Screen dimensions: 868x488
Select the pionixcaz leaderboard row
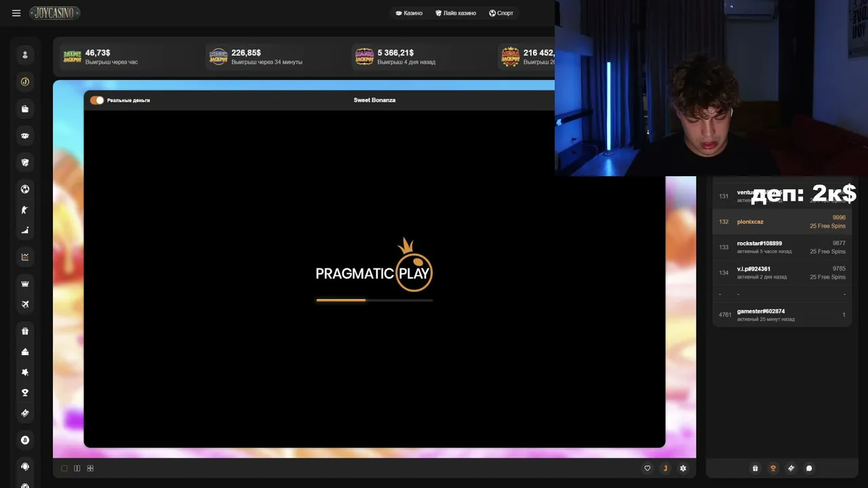[x=782, y=222]
